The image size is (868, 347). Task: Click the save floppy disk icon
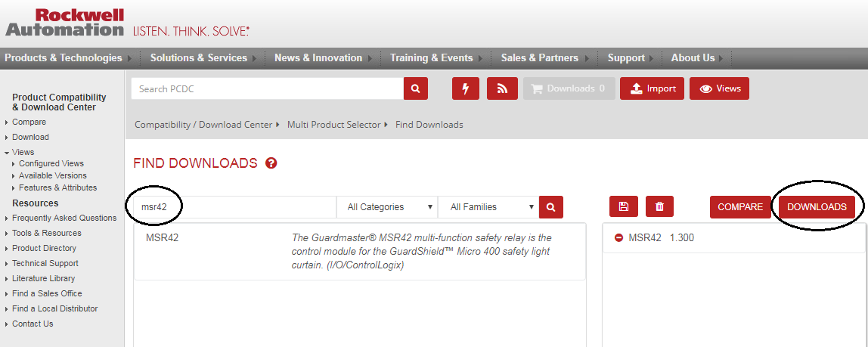(623, 207)
